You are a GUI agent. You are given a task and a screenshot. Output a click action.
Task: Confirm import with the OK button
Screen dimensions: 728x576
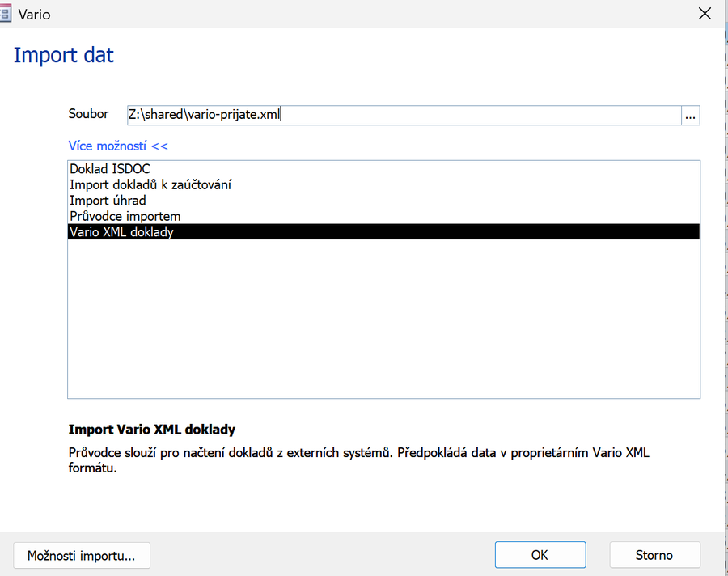click(540, 555)
